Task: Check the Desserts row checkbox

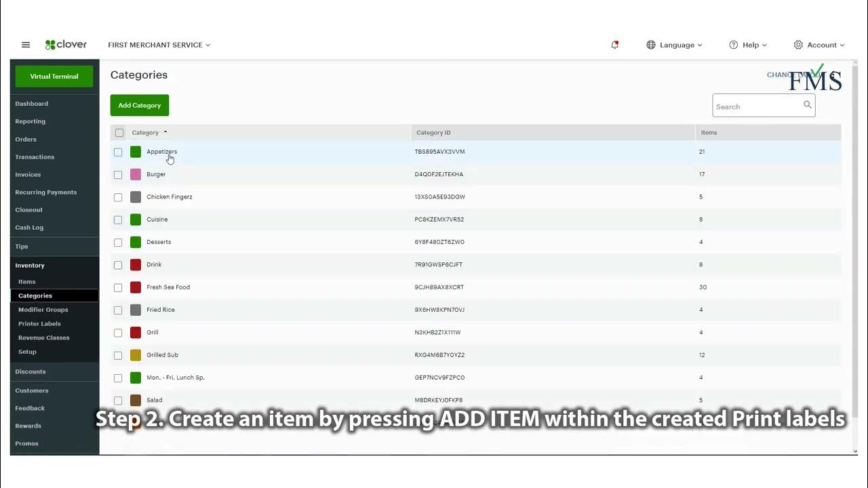Action: click(118, 243)
